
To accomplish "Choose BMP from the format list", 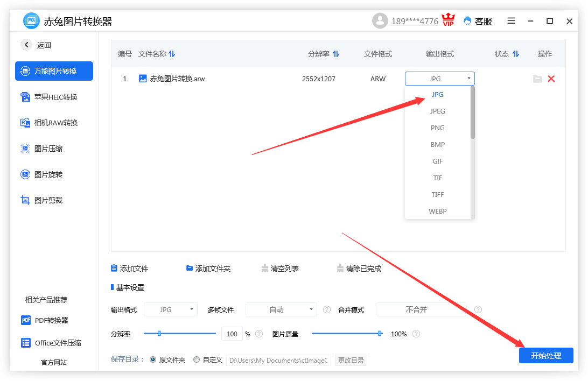I will (x=438, y=145).
